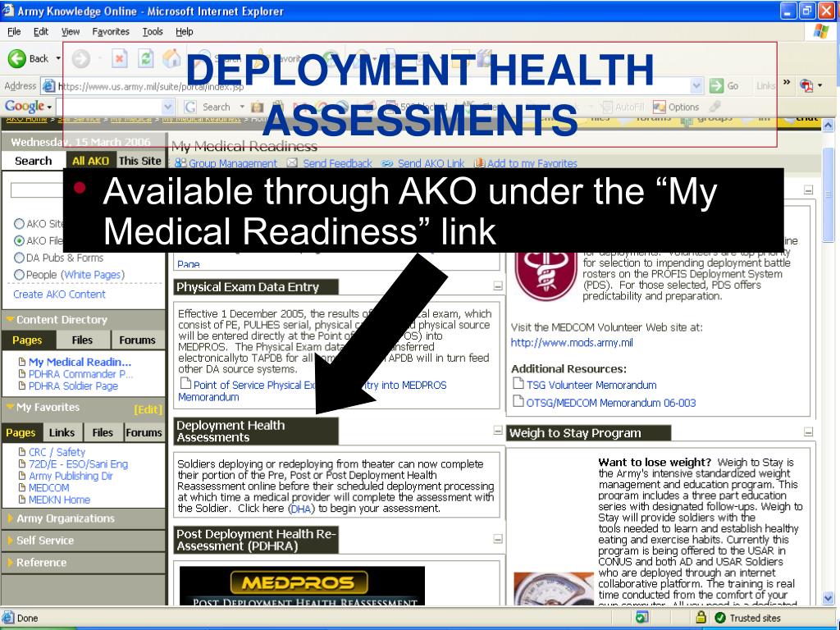Show more toolbar links via chevron
840x630 pixels.
pos(787,83)
